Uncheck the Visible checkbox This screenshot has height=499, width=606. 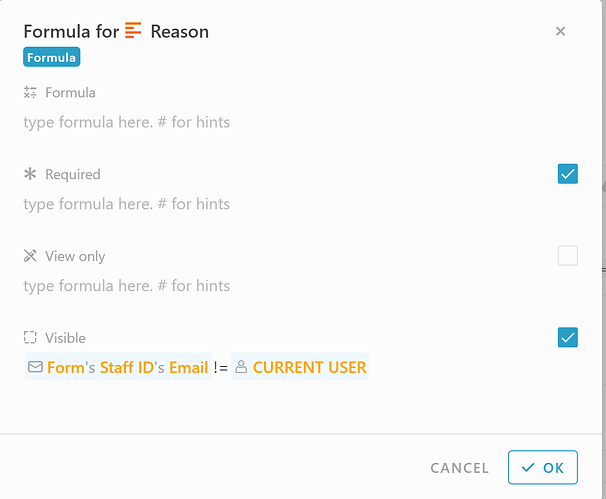[567, 337]
